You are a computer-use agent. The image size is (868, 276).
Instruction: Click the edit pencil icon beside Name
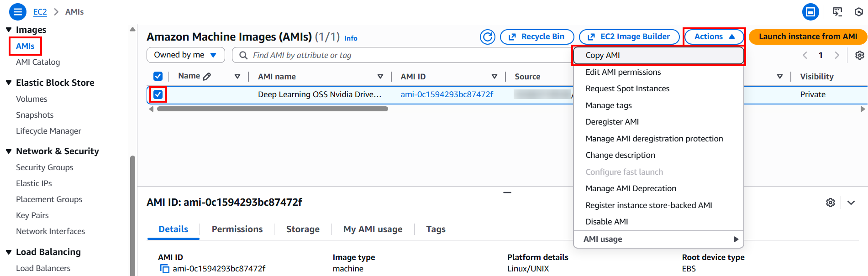[207, 77]
